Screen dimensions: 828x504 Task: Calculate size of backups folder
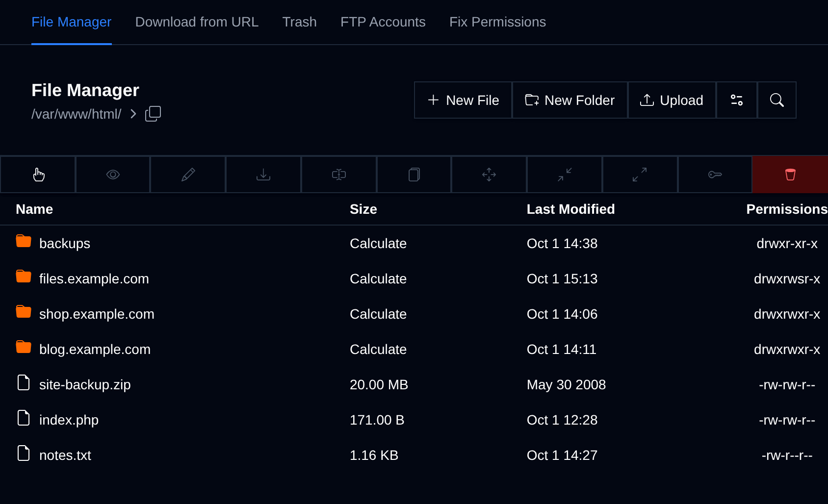coord(378,244)
